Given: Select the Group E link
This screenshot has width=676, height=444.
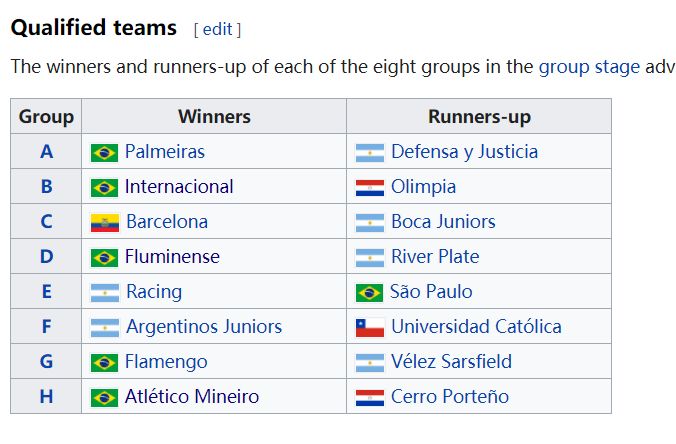Looking at the screenshot, I should click(47, 291).
